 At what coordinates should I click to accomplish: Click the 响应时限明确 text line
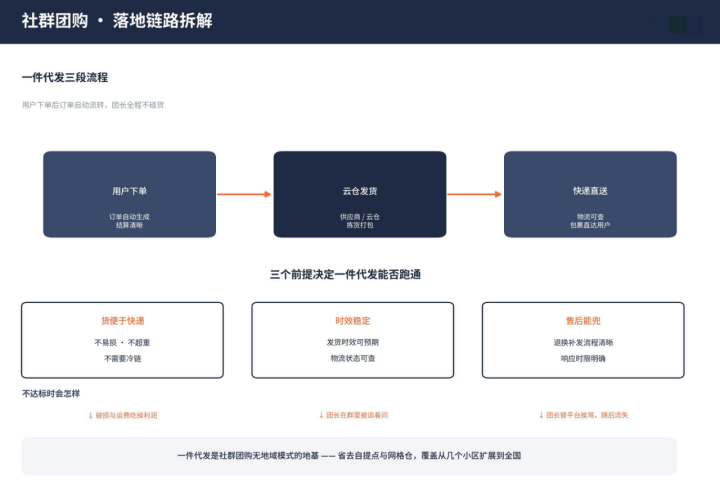[583, 358]
